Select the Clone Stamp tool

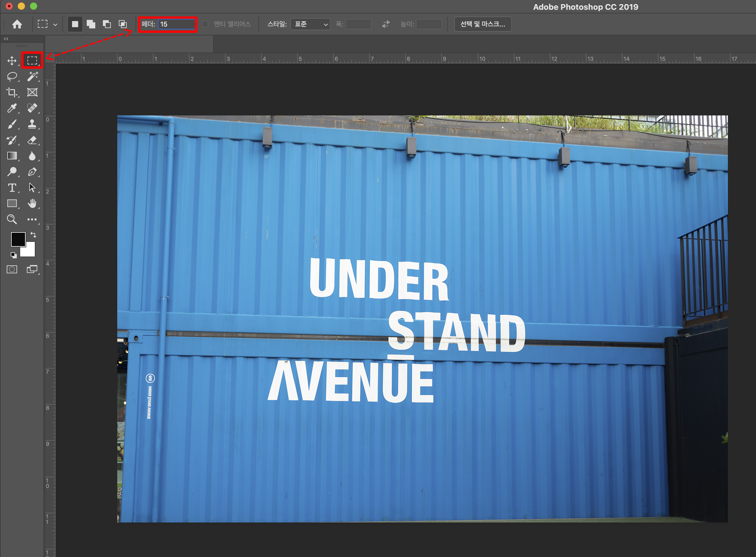point(32,124)
